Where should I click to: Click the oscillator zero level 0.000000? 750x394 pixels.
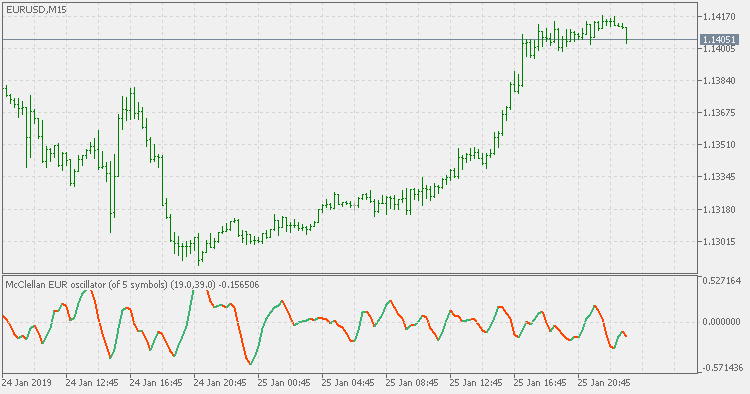[x=721, y=322]
